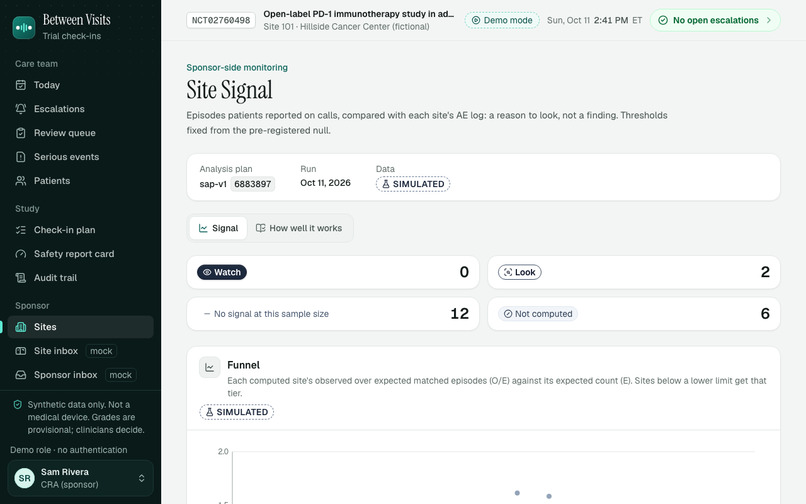Image resolution: width=806 pixels, height=504 pixels.
Task: Click the Serious events document icon
Action: click(x=21, y=157)
